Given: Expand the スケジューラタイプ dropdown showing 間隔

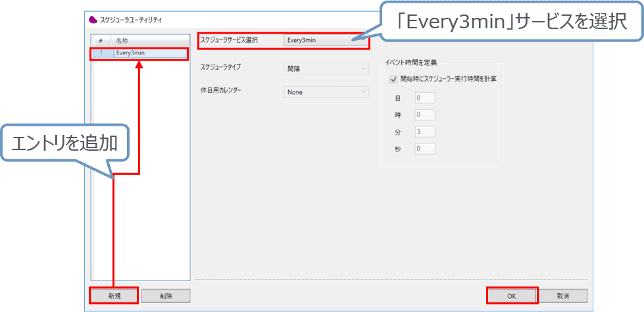Looking at the screenshot, I should click(x=326, y=68).
